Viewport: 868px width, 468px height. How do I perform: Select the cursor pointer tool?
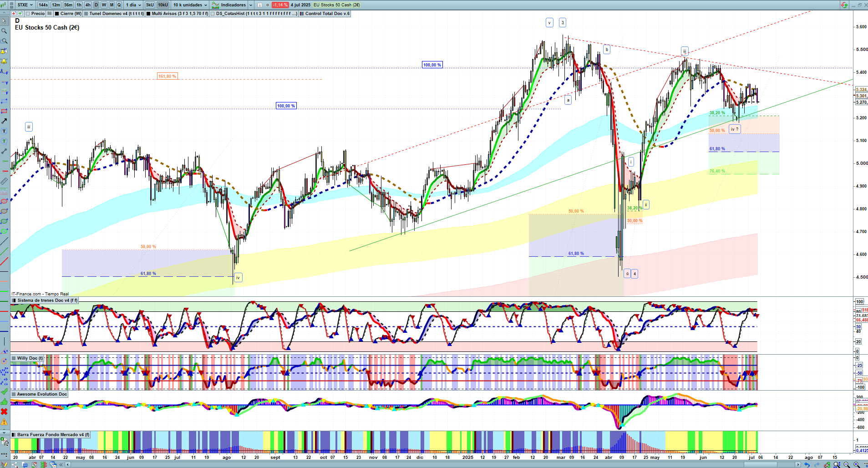[x=4, y=21]
